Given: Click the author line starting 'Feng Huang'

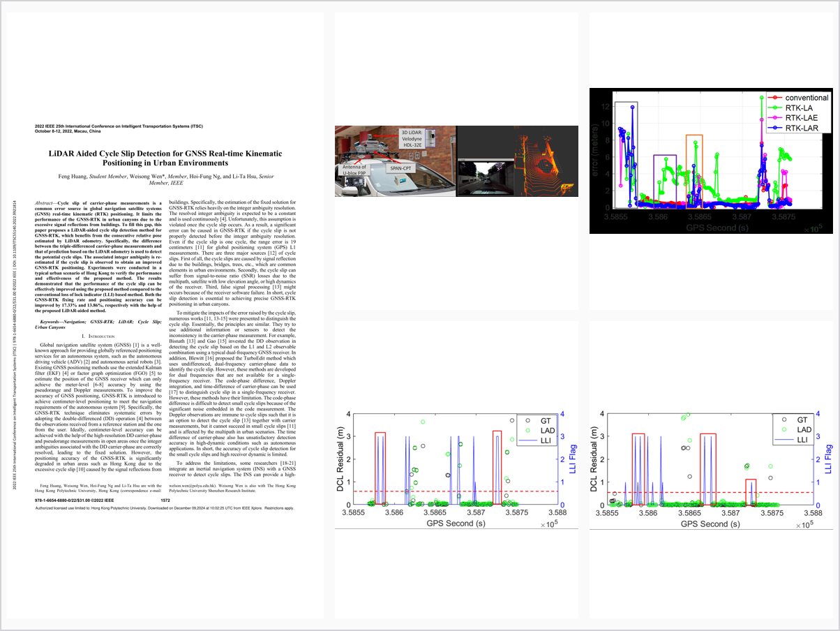Looking at the screenshot, I should coord(165,179).
